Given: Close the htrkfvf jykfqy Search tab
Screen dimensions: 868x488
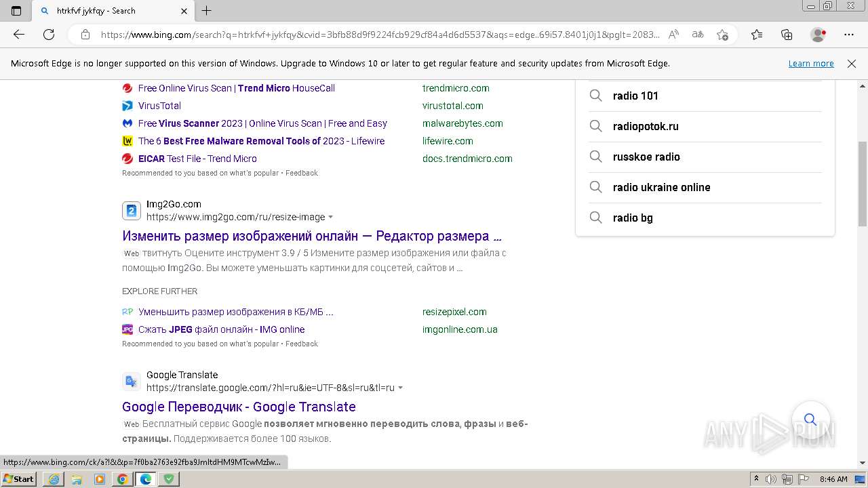Looking at the screenshot, I should (184, 11).
